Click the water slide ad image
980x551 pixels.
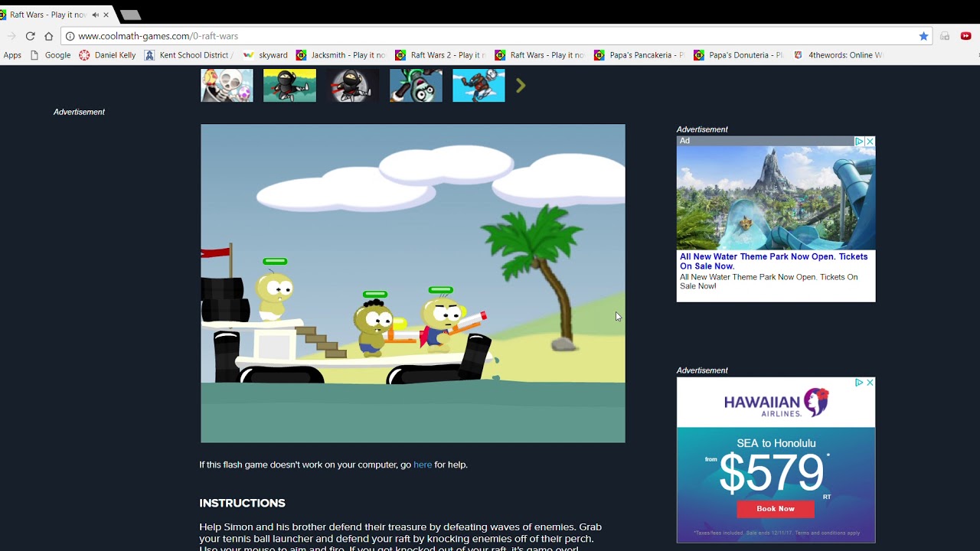click(x=776, y=197)
